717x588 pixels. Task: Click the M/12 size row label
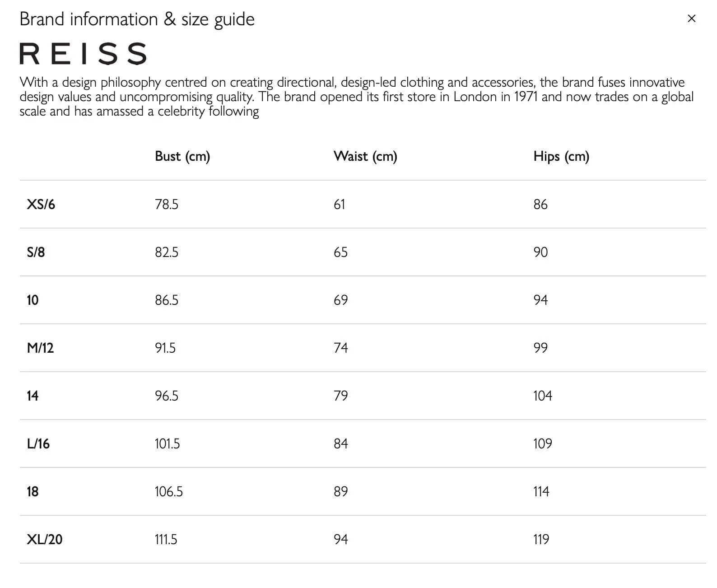pos(40,348)
